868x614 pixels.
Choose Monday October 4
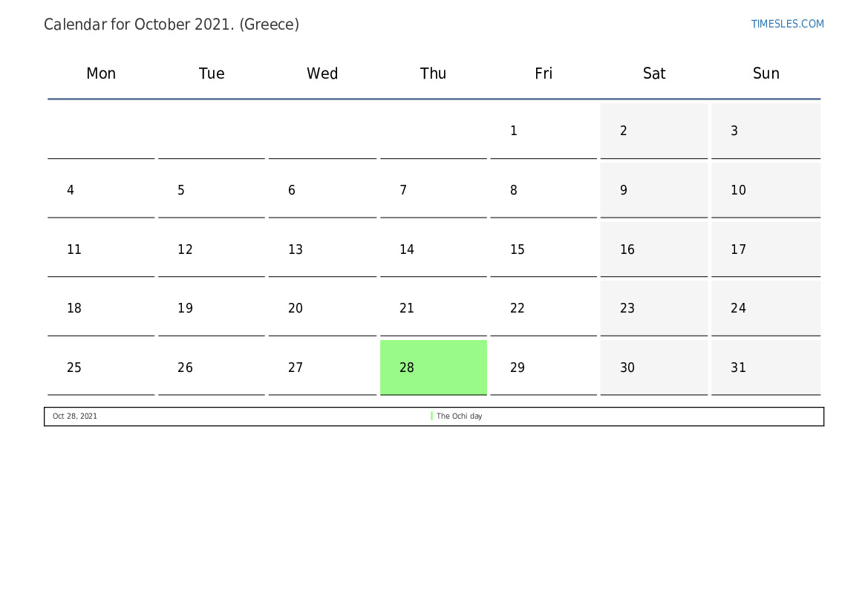point(101,191)
